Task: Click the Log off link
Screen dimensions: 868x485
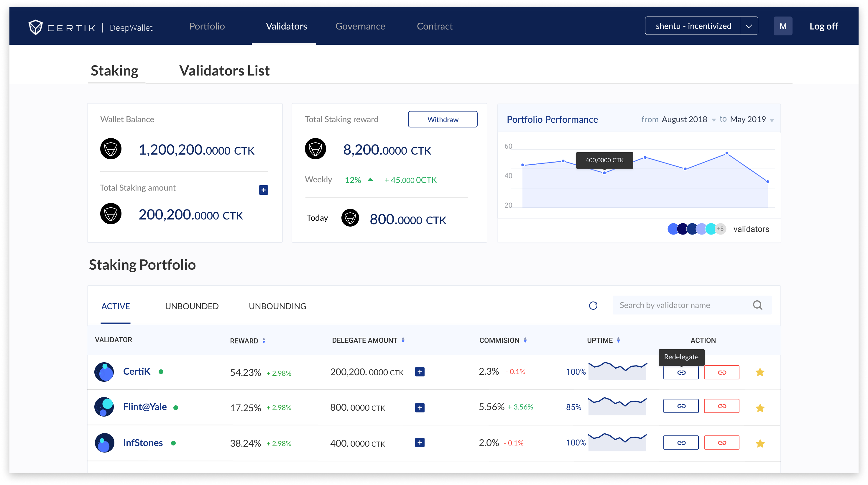Action: [823, 26]
